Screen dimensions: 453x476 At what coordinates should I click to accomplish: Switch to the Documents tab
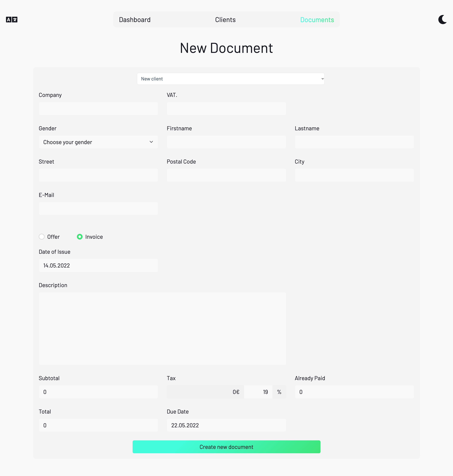pyautogui.click(x=317, y=20)
